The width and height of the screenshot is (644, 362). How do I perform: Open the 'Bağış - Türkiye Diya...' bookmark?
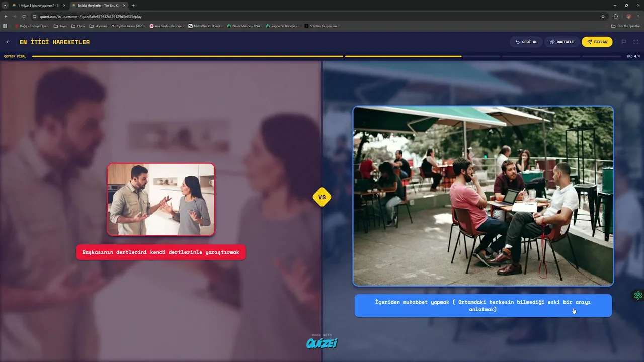tap(32, 26)
